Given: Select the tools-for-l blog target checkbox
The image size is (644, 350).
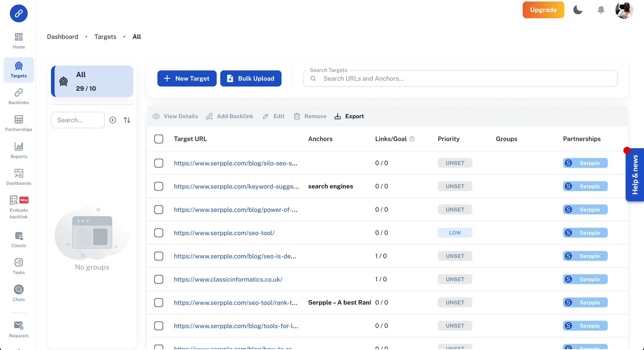Looking at the screenshot, I should (159, 326).
